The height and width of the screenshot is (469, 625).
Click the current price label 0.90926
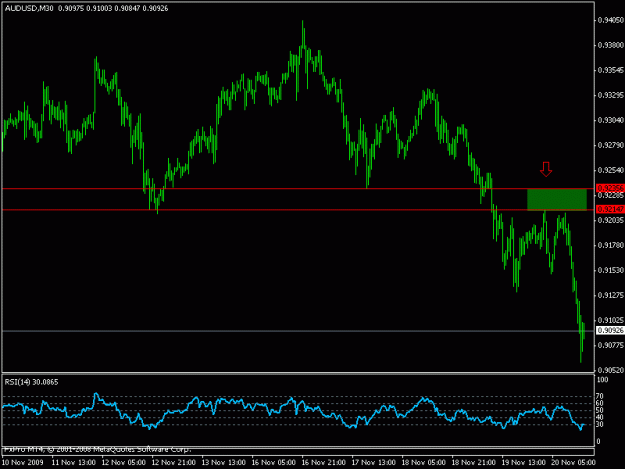610,330
